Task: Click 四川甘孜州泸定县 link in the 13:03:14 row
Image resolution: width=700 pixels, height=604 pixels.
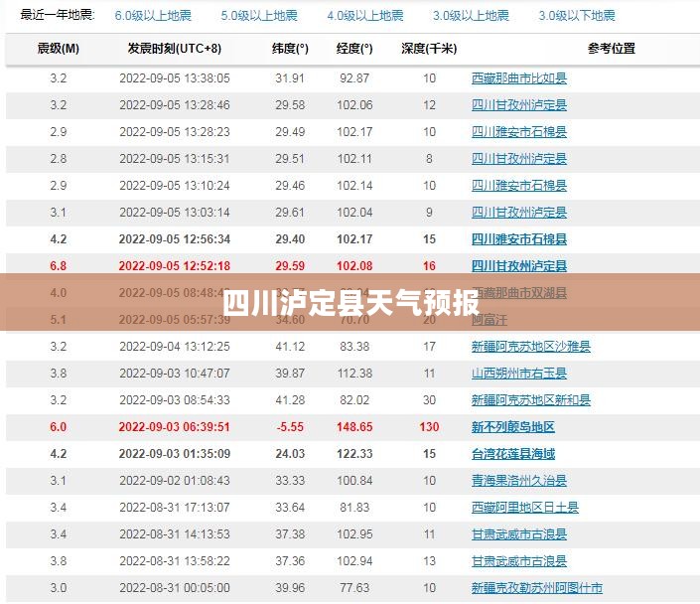Action: tap(519, 213)
